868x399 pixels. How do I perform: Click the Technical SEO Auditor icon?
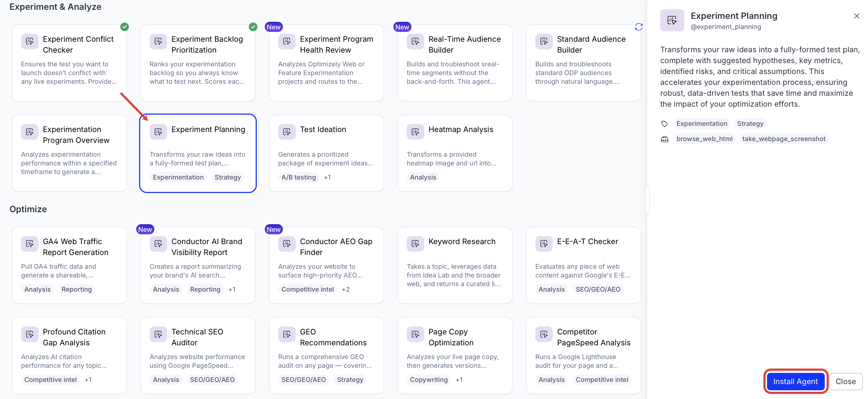click(x=158, y=334)
